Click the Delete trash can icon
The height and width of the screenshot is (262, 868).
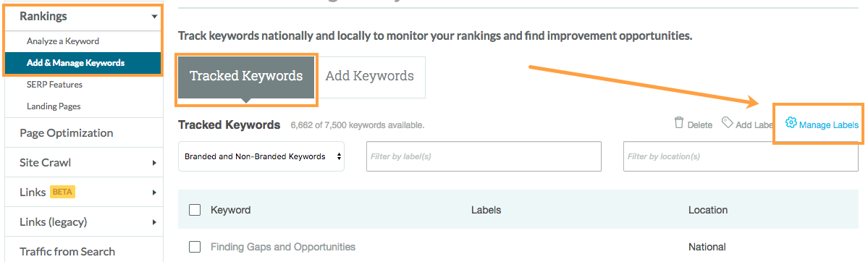pos(678,122)
